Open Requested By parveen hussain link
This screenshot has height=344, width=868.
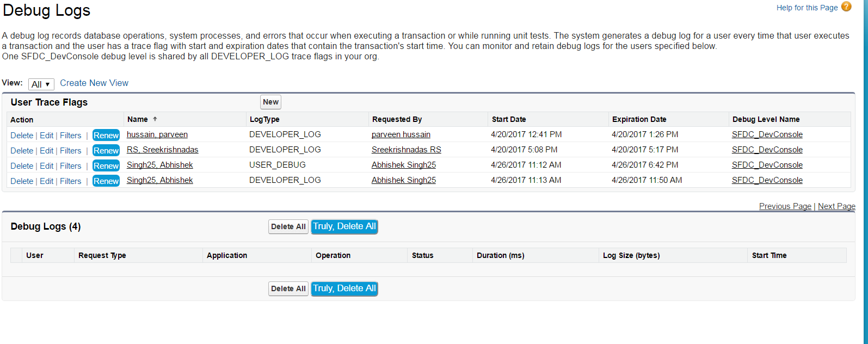click(401, 134)
